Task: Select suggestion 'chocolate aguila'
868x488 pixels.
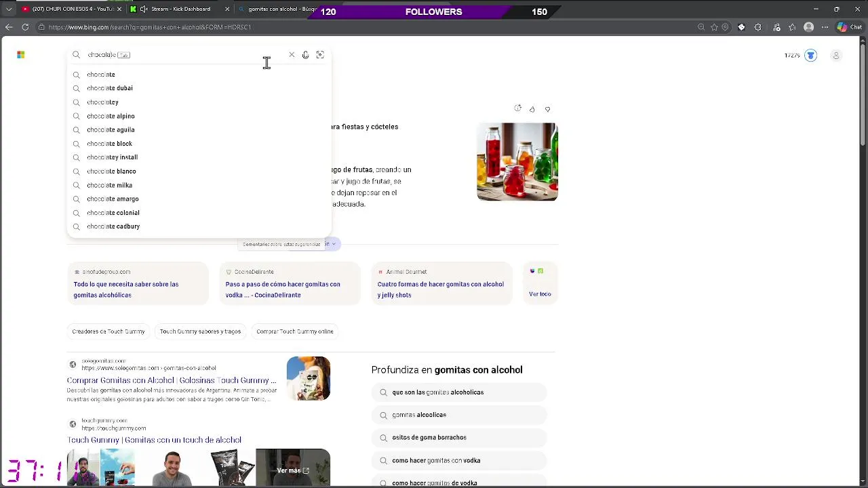Action: pyautogui.click(x=199, y=129)
